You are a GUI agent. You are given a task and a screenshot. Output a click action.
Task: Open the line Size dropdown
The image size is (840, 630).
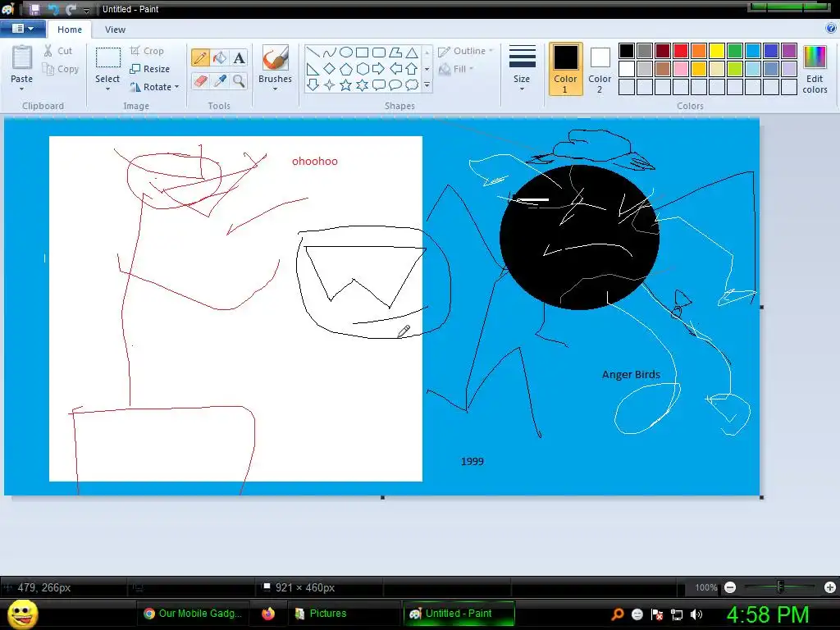[522, 69]
